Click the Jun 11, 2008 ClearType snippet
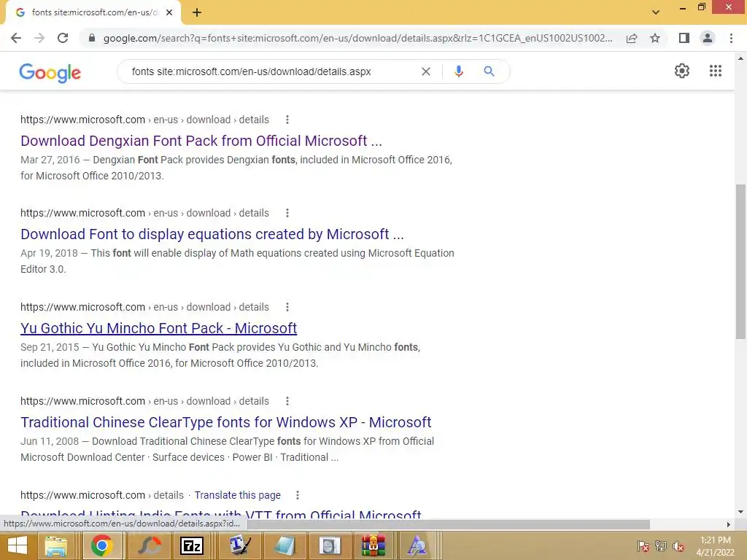The height and width of the screenshot is (560, 747). (228, 449)
